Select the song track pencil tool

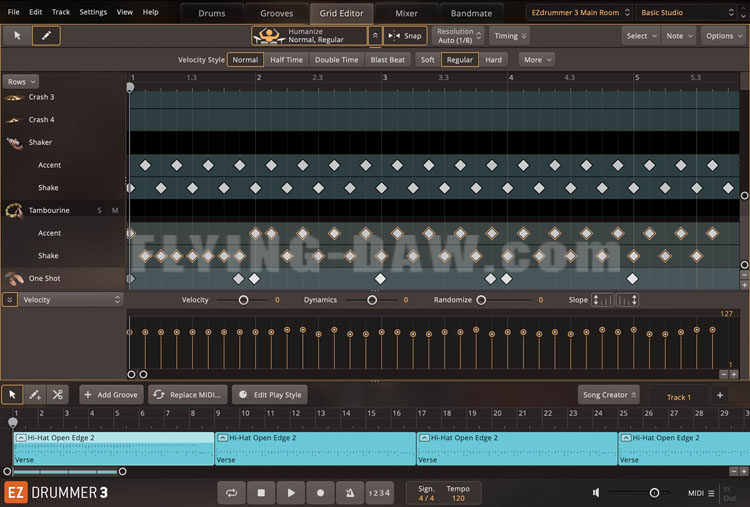click(x=35, y=395)
